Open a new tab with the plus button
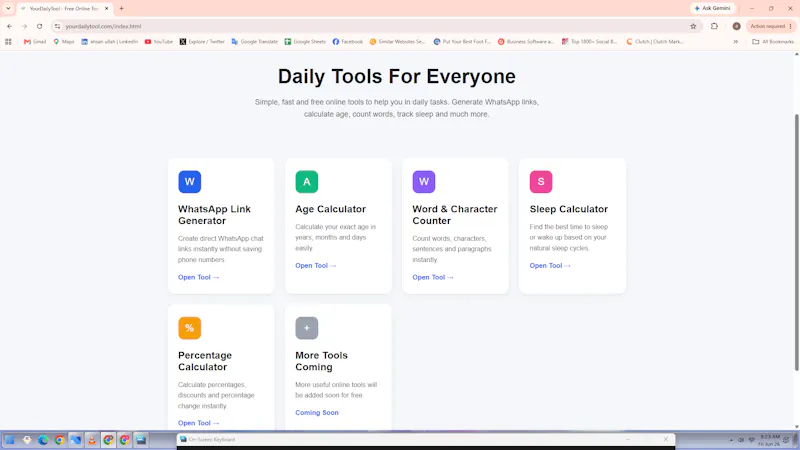 point(121,8)
